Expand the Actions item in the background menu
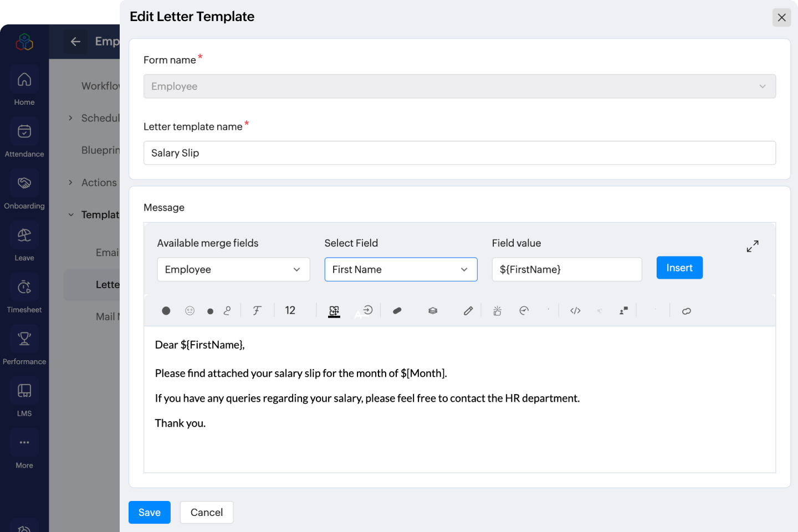This screenshot has height=532, width=798. [x=70, y=182]
